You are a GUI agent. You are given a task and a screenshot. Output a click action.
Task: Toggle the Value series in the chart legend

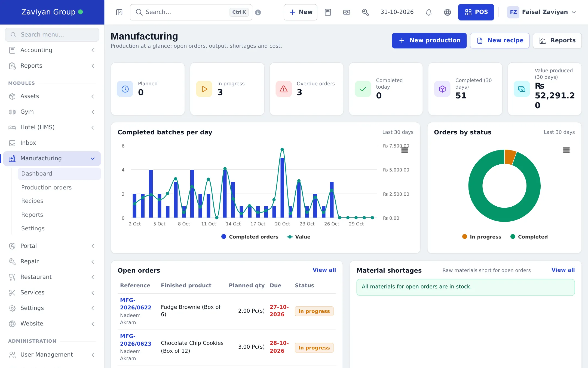pos(299,237)
